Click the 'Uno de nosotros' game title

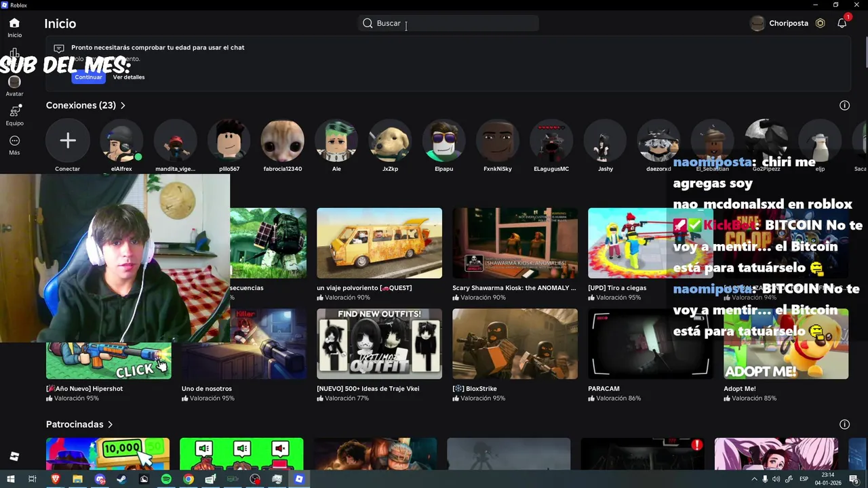click(207, 389)
